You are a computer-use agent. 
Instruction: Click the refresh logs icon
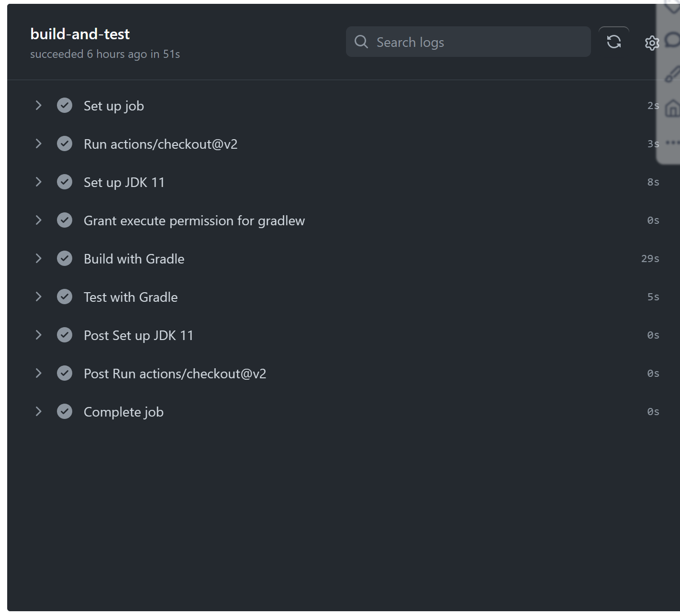613,42
